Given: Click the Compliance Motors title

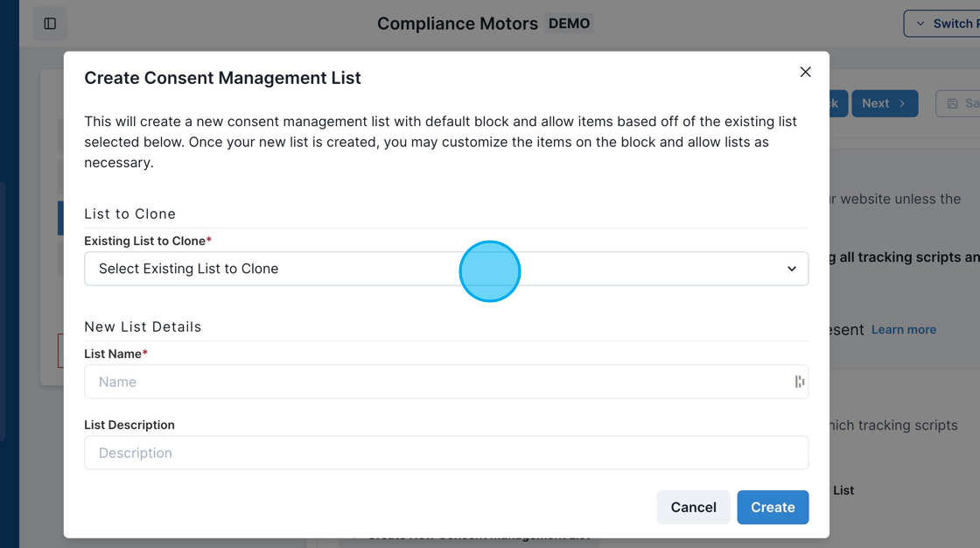Looking at the screenshot, I should tap(458, 24).
